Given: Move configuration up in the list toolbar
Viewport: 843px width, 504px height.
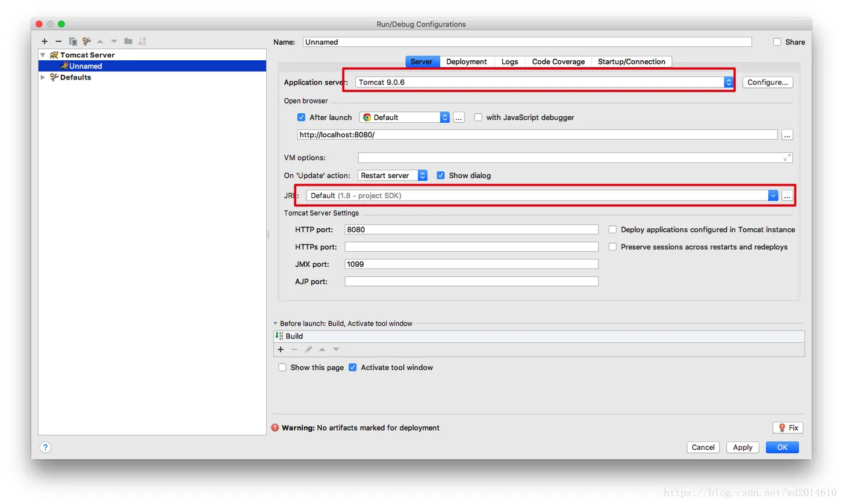Looking at the screenshot, I should point(100,42).
